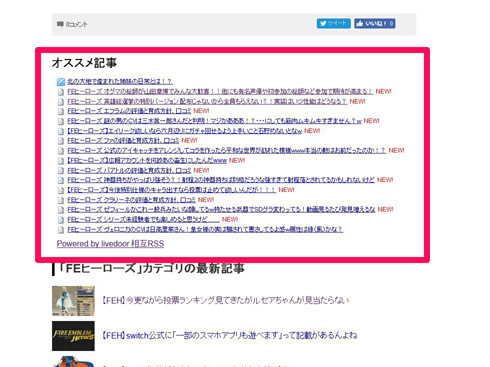Image resolution: width=490 pixels, height=367 pixels.
Task: Open the 公式のアイキャッチ article link
Action: pyautogui.click(x=226, y=151)
